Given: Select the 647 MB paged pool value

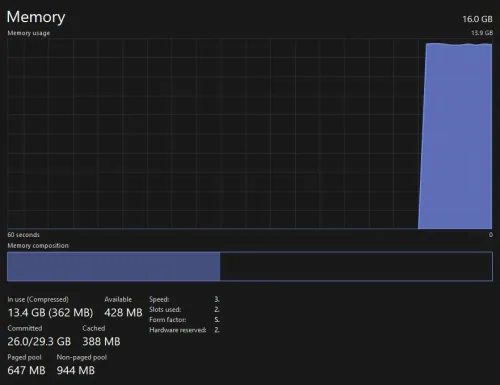Looking at the screenshot, I should pos(26,370).
